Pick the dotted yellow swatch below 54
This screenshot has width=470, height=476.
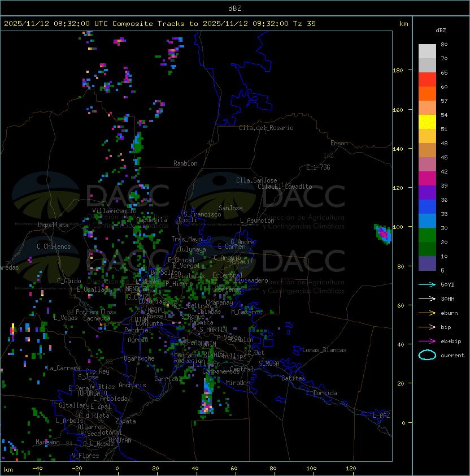pos(427,122)
